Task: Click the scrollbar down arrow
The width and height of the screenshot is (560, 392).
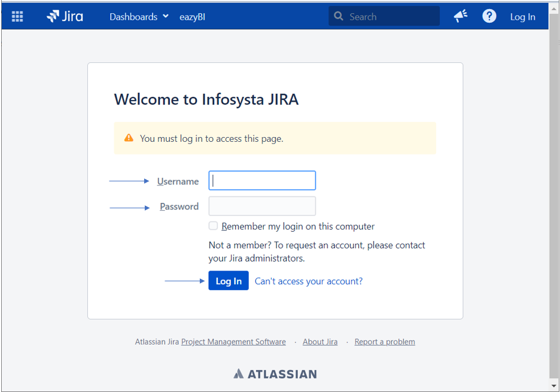Action: point(554,386)
